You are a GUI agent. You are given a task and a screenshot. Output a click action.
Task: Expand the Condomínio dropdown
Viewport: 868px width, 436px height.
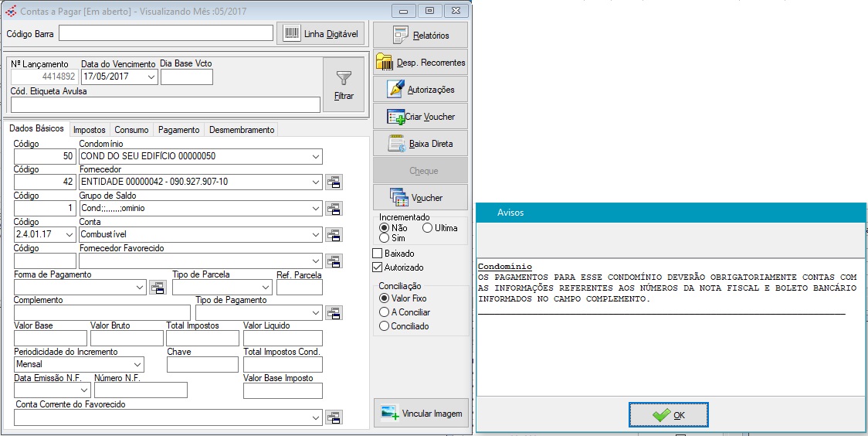[x=315, y=156]
